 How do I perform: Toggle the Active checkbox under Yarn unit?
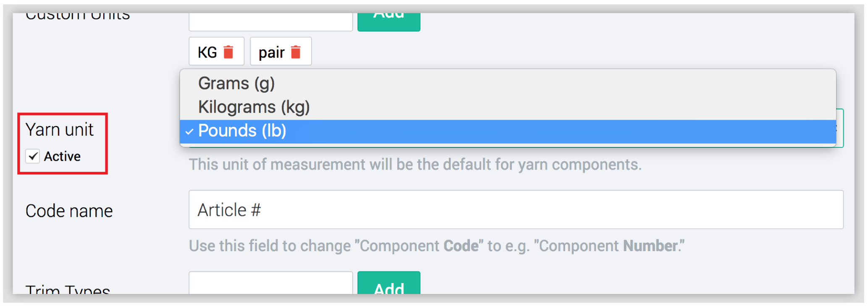[33, 156]
